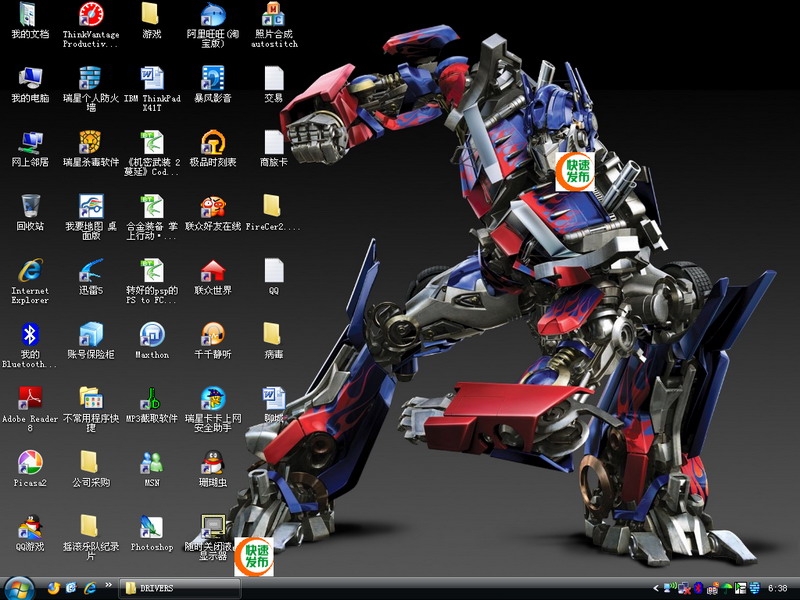Expand hidden system tray icons arrow
Image resolution: width=800 pixels, height=600 pixels.
pyautogui.click(x=656, y=588)
